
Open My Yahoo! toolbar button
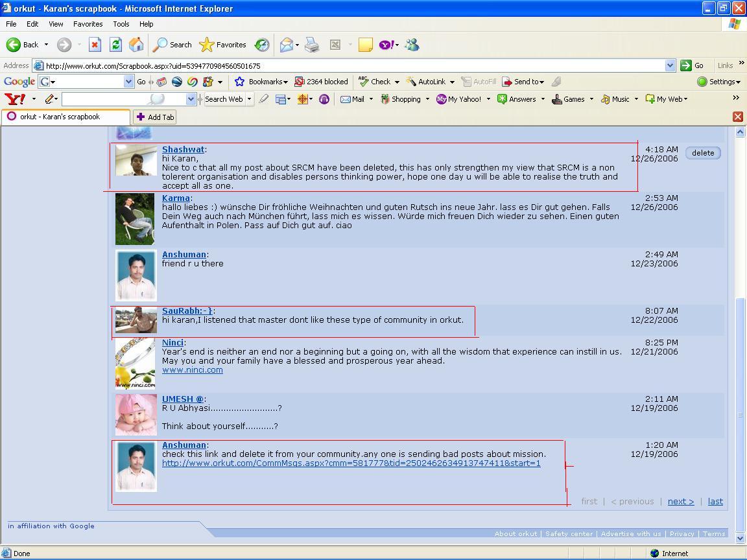coord(459,99)
